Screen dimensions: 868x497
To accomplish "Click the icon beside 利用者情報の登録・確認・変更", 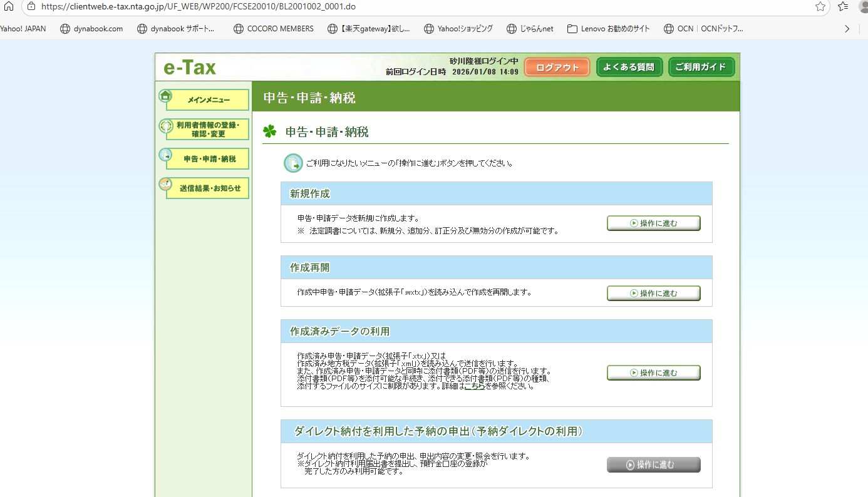I will coord(165,126).
